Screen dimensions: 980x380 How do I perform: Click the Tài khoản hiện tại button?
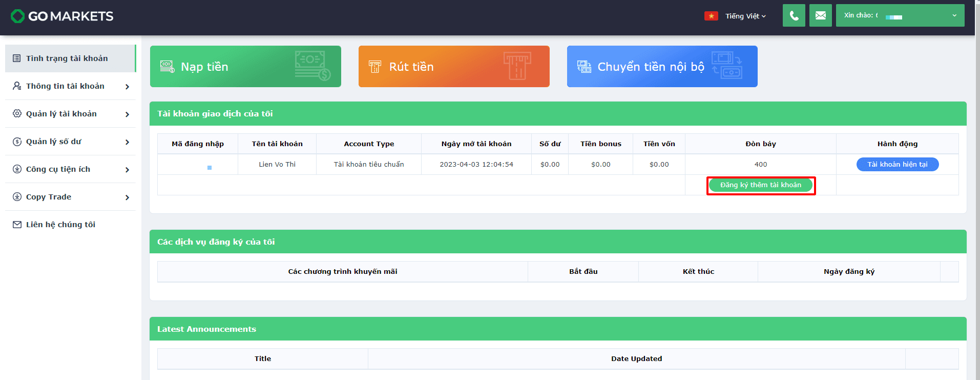(x=898, y=164)
